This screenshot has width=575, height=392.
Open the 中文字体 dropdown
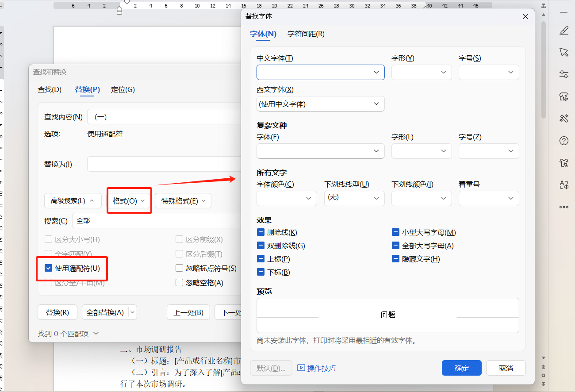tap(376, 72)
